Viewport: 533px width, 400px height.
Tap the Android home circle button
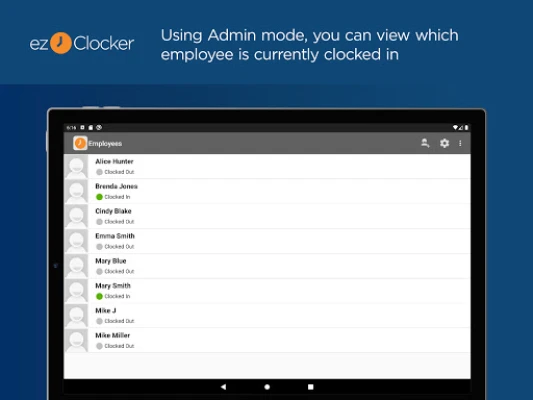pyautogui.click(x=267, y=387)
